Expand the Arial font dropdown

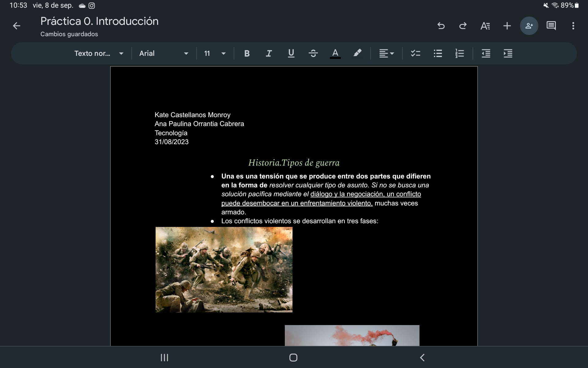[164, 53]
